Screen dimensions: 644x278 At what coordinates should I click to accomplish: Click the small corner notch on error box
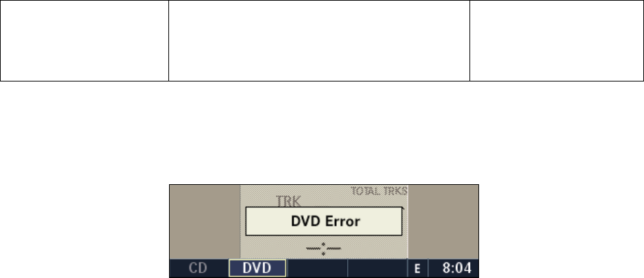coord(403,208)
